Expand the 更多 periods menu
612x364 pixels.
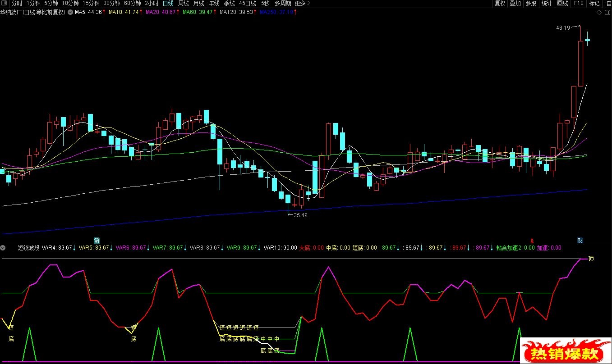coord(303,3)
